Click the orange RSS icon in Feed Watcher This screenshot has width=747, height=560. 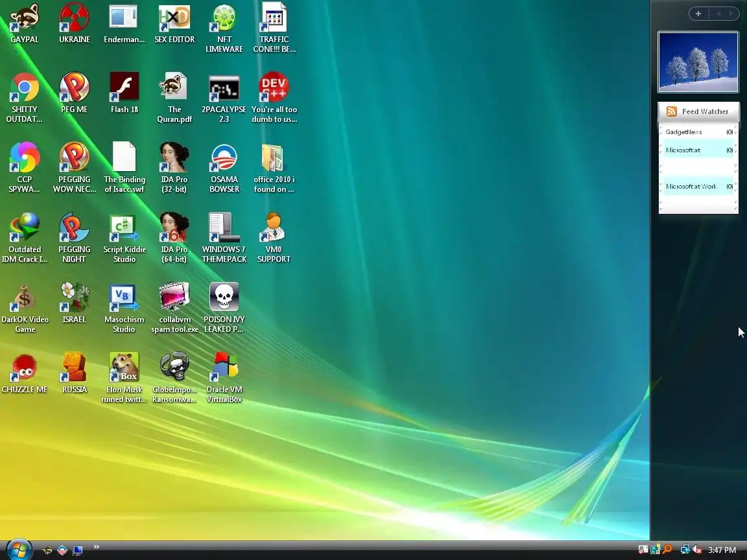[x=672, y=111]
